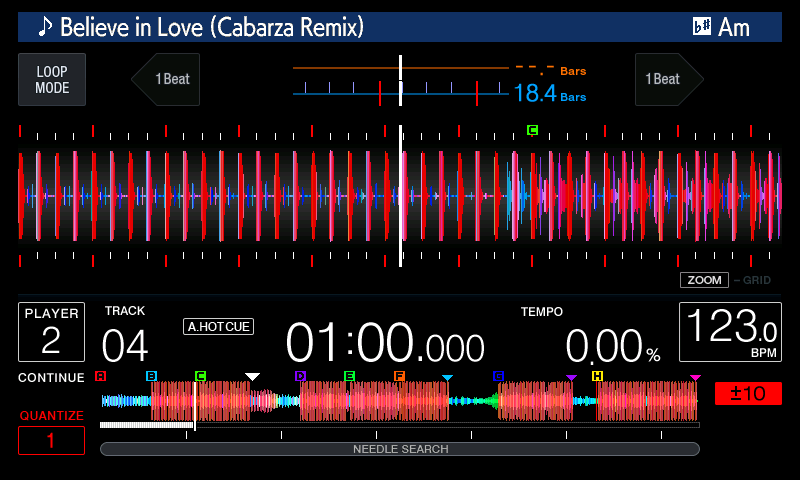The height and width of the screenshot is (480, 800).
Task: Toggle LOOP MODE button
Action: [52, 80]
